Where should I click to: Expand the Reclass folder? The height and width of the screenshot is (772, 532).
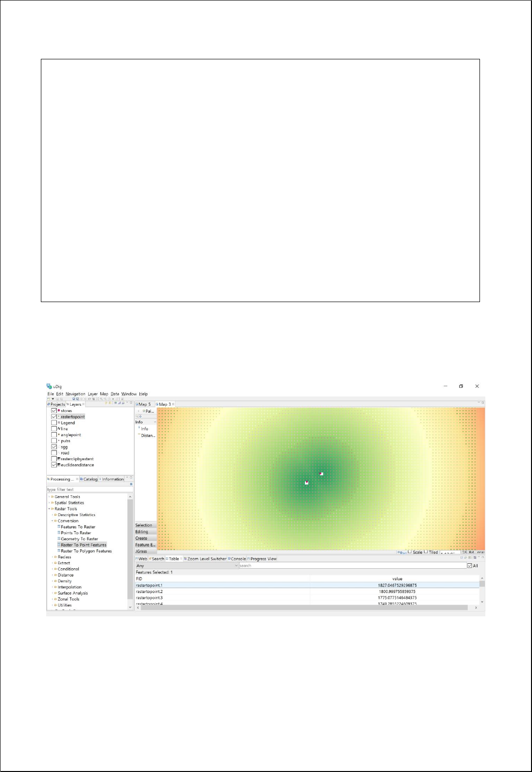pos(53,557)
